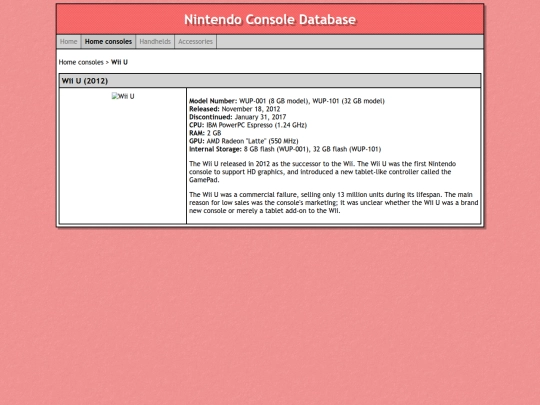The width and height of the screenshot is (540, 405).
Task: Click the Wii U (2012) section heading
Action: [85, 81]
